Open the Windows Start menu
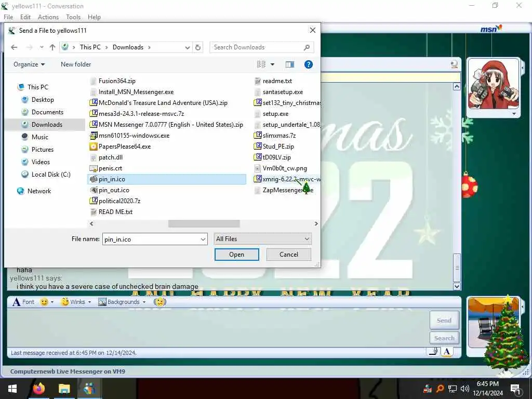The image size is (532, 399). coord(12,389)
